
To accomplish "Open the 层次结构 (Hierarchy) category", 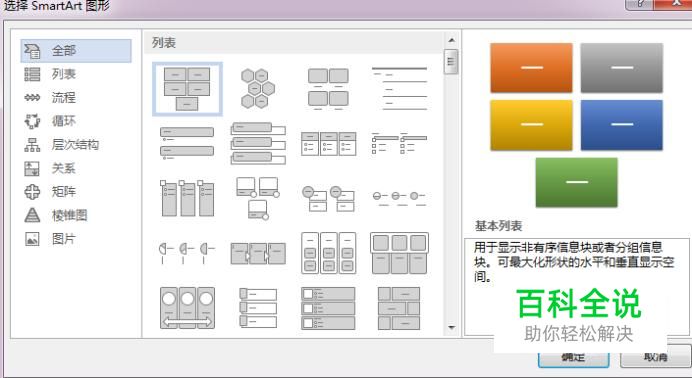I will [x=61, y=145].
